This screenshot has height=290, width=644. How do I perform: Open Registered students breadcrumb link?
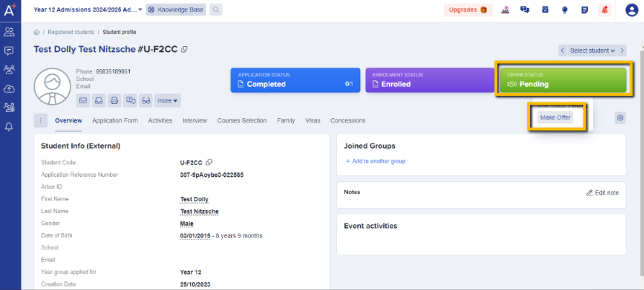coord(71,32)
